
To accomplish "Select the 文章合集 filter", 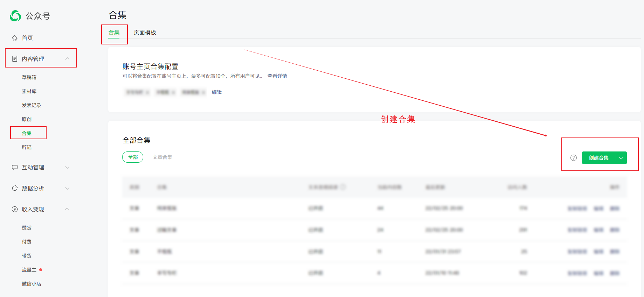I will 162,157.
